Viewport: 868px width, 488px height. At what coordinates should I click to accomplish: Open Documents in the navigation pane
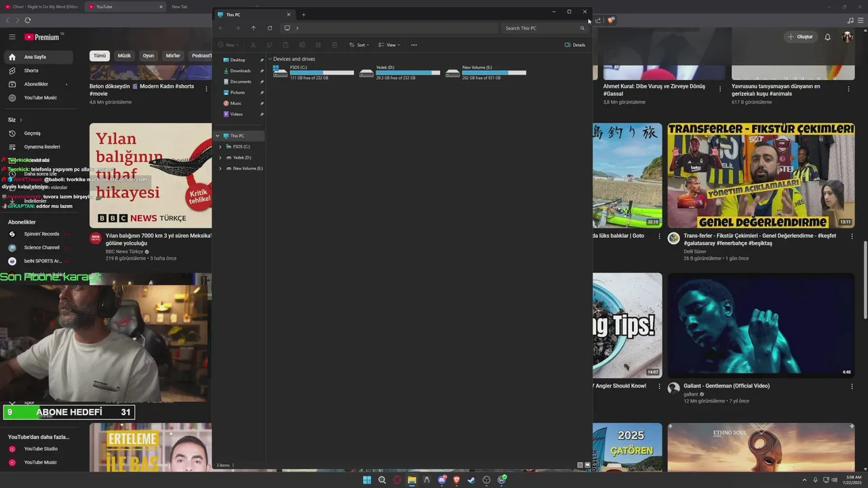click(x=239, y=81)
